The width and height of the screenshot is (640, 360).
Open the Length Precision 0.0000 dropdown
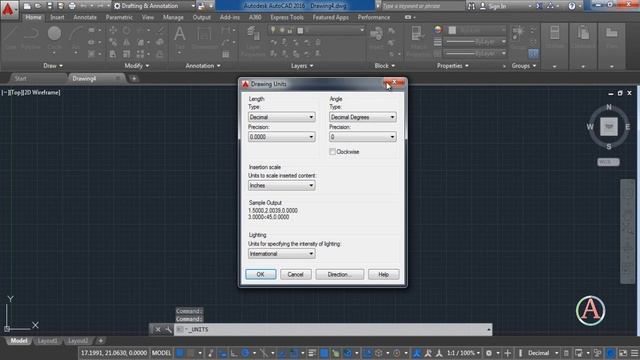coord(282,137)
